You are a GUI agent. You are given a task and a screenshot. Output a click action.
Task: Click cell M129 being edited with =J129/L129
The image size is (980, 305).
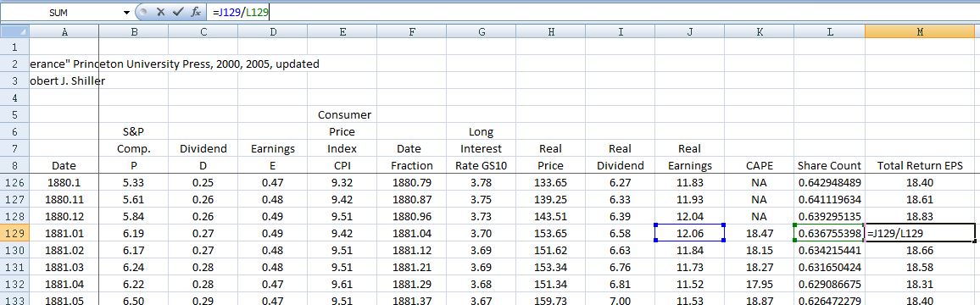920,233
